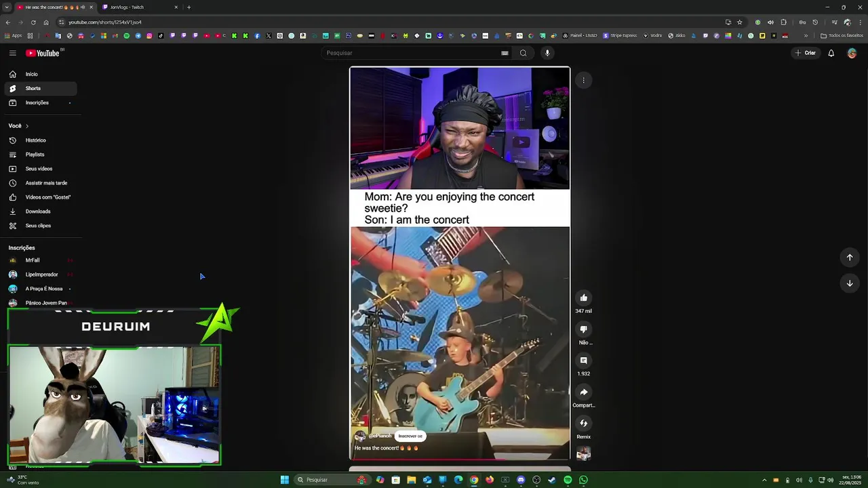Like the Short with thumbs up
This screenshot has width=868, height=488.
(583, 298)
